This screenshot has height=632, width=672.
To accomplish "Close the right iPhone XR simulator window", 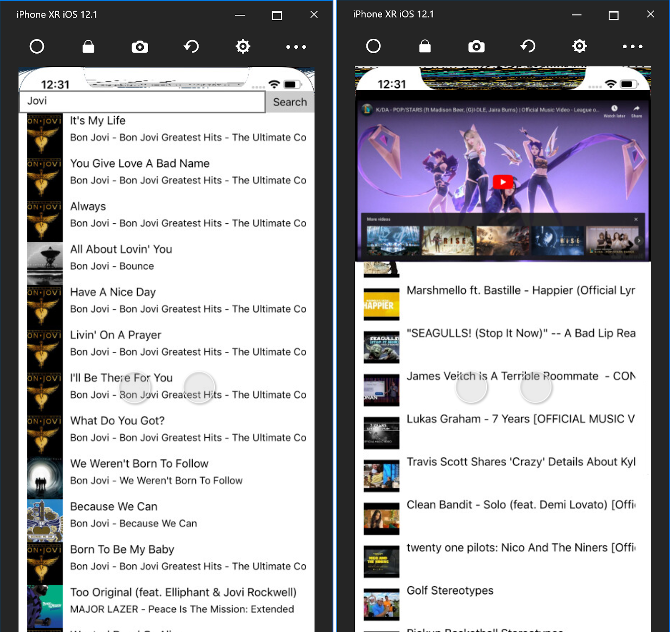I will click(651, 14).
